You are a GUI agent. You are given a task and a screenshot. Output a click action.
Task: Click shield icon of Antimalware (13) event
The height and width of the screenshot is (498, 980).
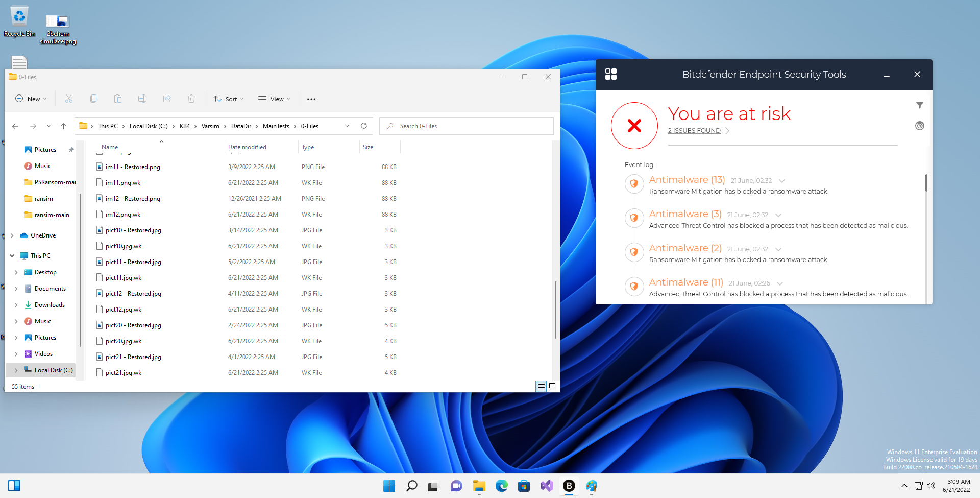[x=634, y=183]
